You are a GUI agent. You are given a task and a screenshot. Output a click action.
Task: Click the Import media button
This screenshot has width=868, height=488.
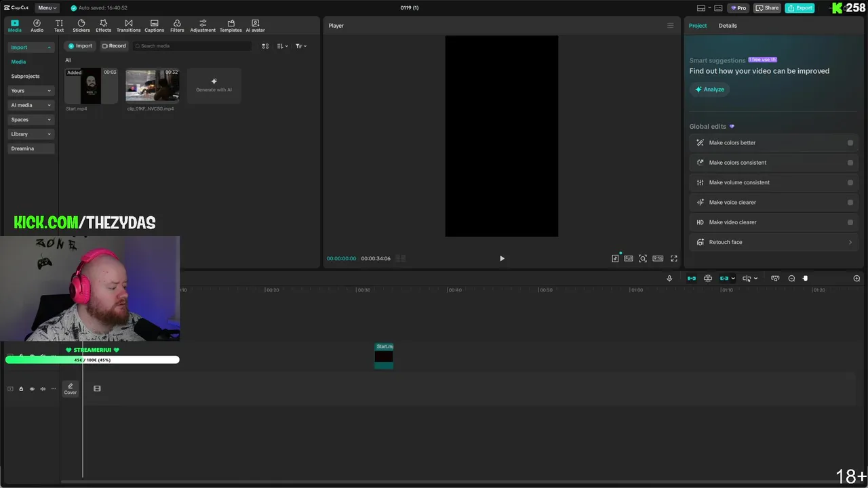tap(80, 46)
